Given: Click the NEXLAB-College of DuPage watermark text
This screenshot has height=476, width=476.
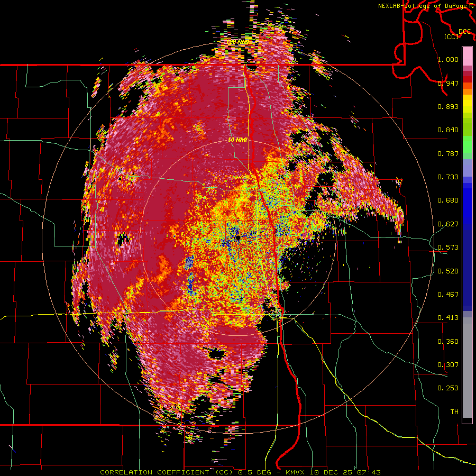Looking at the screenshot, I should pos(423,6).
